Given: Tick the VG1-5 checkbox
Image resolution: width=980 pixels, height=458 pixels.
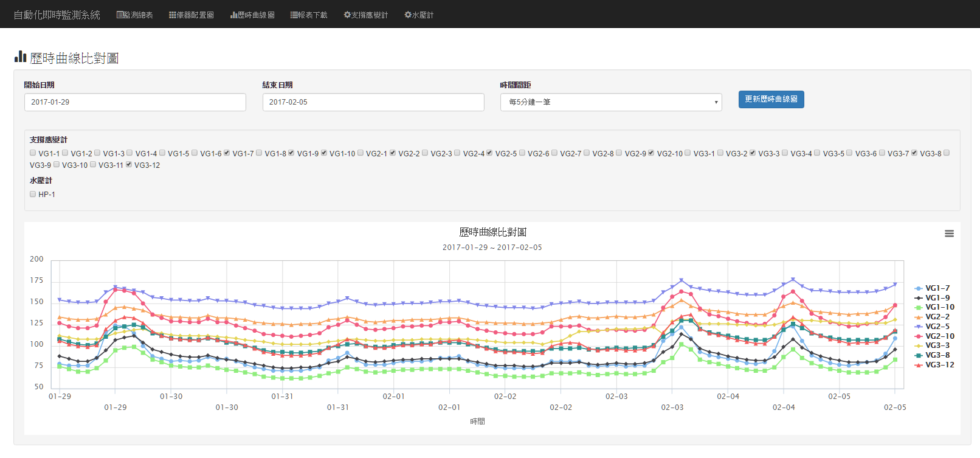Looking at the screenshot, I should (162, 153).
